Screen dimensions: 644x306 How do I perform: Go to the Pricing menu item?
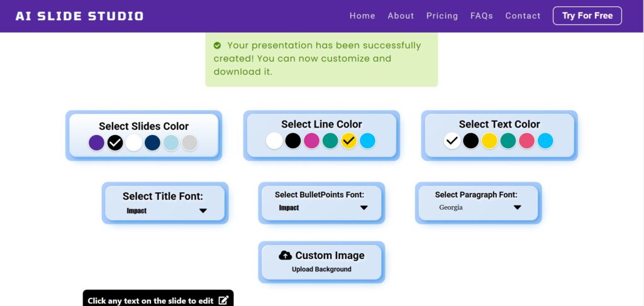[x=442, y=16]
